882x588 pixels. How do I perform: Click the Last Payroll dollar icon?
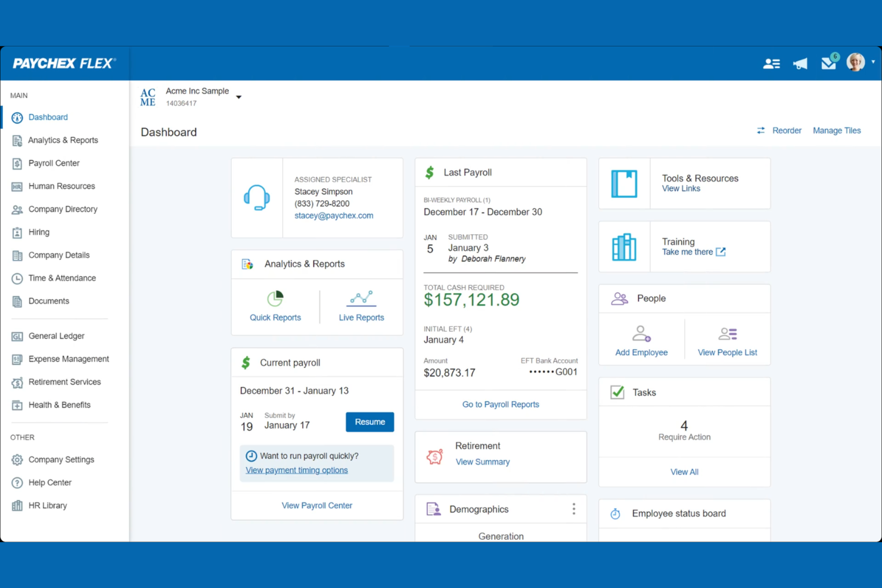pos(430,173)
